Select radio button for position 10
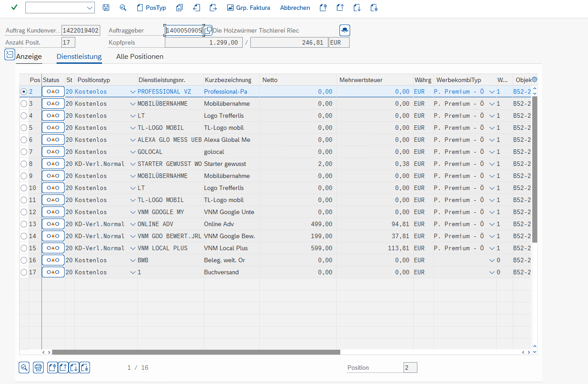Image resolution: width=588 pixels, height=384 pixels. (24, 188)
